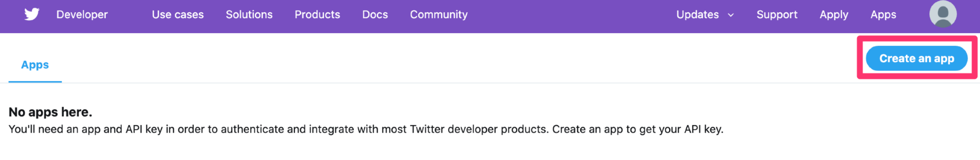Open Apps from the top navigation bar

click(x=883, y=15)
